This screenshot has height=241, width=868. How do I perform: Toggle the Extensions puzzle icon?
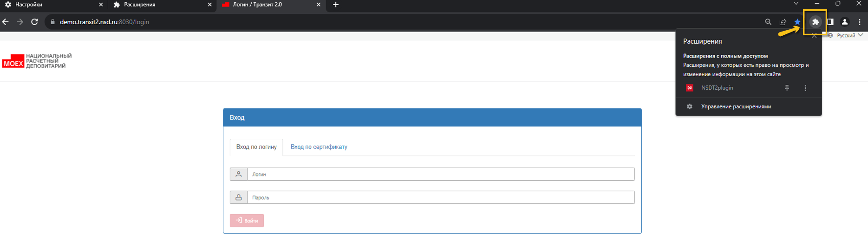[815, 22]
